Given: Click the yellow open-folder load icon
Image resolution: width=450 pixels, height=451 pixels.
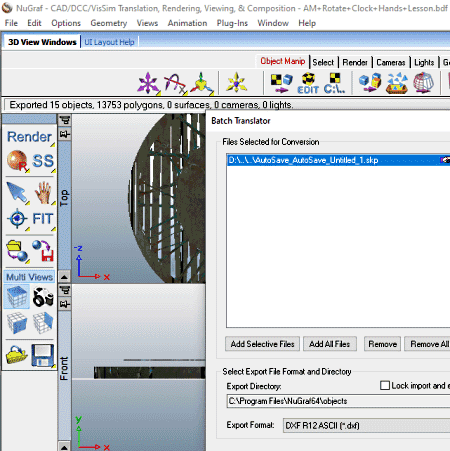Looking at the screenshot, I should point(16,355).
